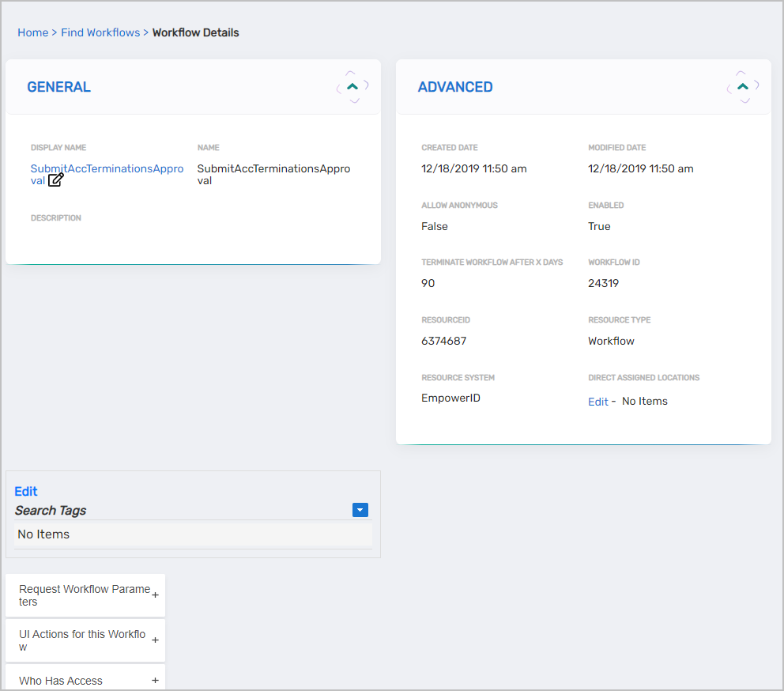Edit the Direct Assigned Locations

pos(597,402)
